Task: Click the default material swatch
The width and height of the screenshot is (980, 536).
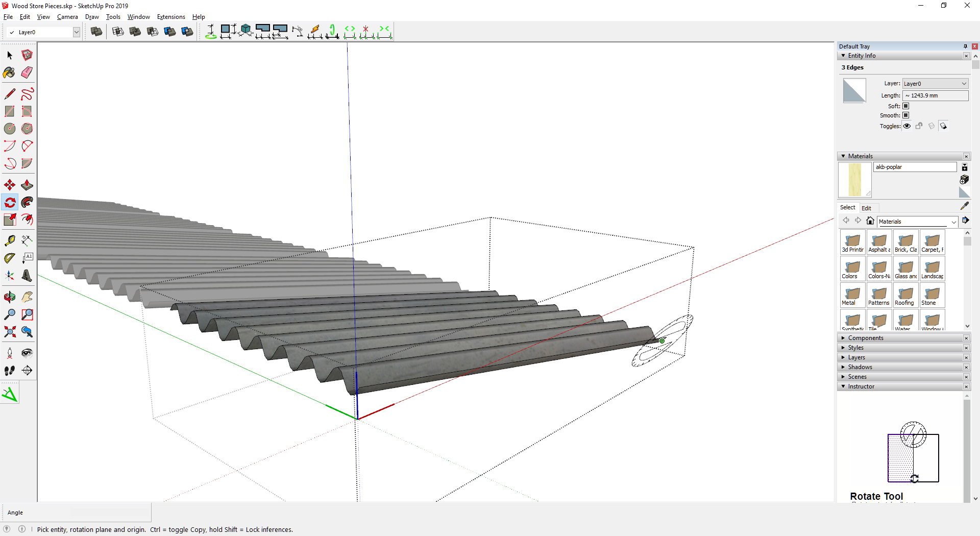Action: (964, 192)
